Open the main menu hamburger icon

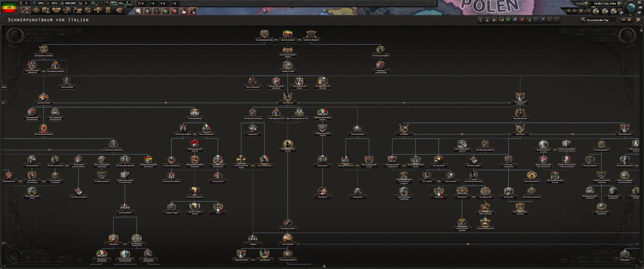(640, 3)
